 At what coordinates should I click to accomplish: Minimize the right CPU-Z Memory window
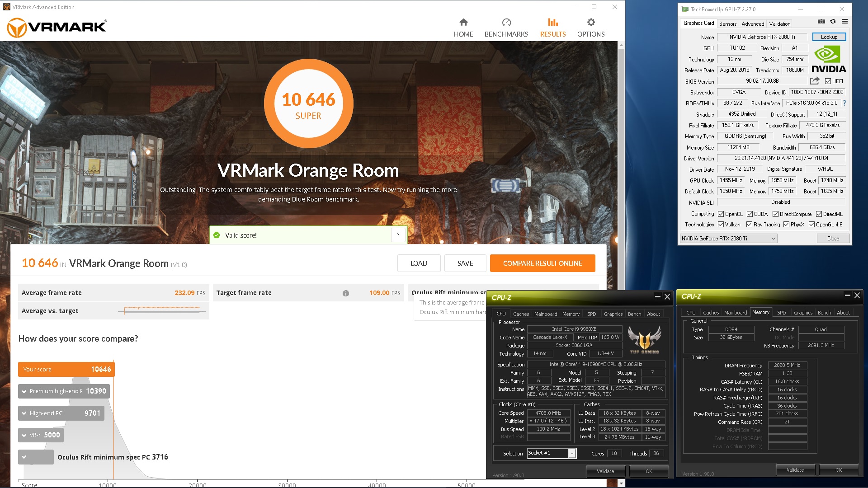point(848,295)
